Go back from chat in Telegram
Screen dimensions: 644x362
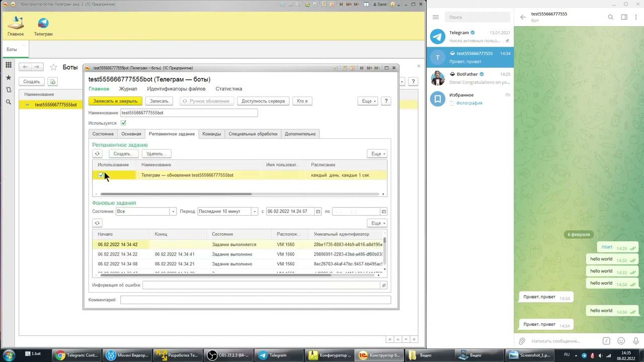point(523,17)
